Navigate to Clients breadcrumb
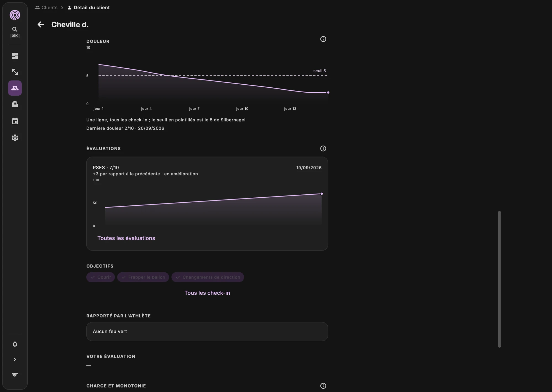The height and width of the screenshot is (392, 552). click(x=46, y=7)
